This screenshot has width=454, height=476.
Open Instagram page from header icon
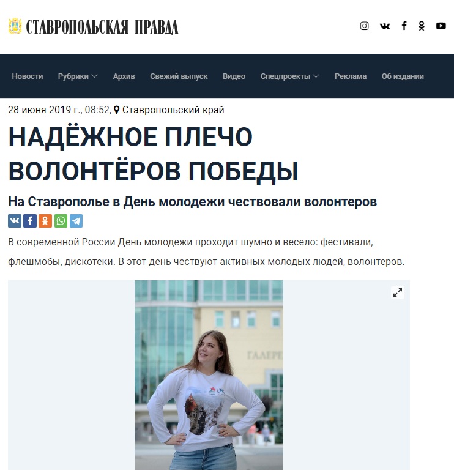pos(364,26)
